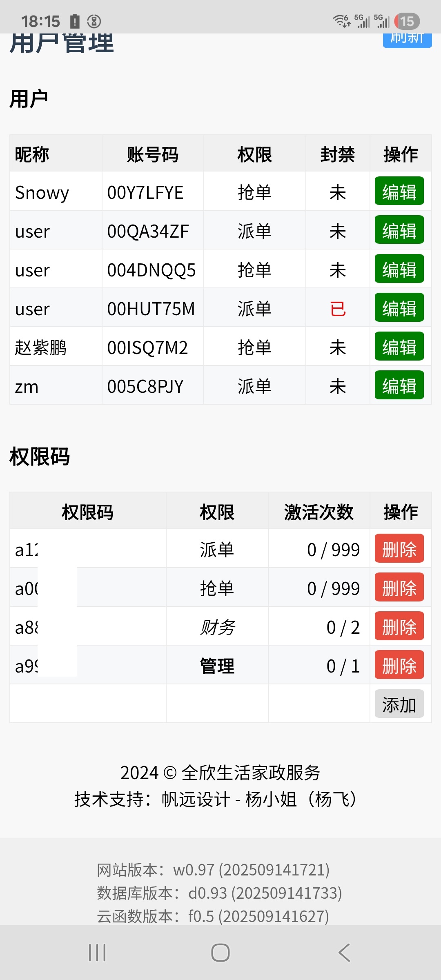Screen dimensions: 441x980
Task: Open Android recent apps
Action: tap(97, 953)
